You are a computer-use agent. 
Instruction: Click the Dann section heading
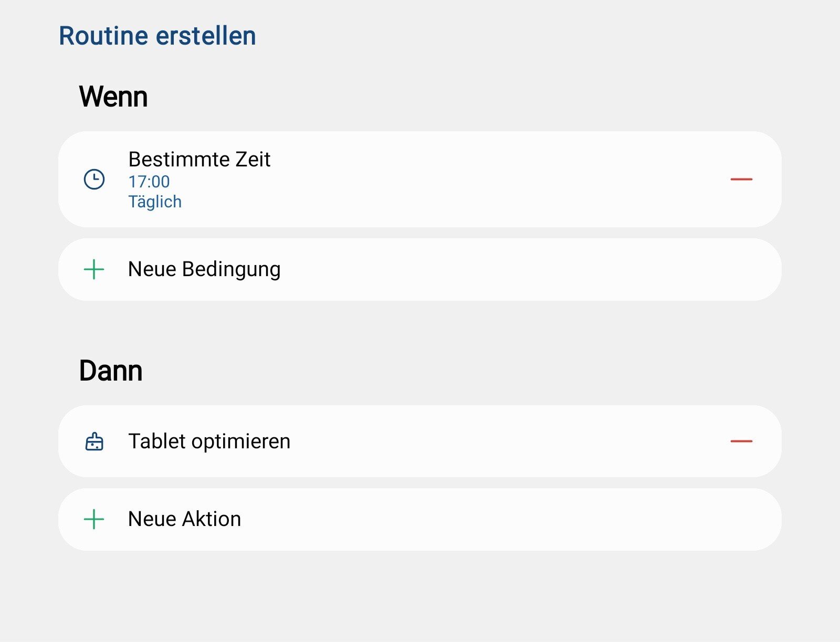coord(111,371)
